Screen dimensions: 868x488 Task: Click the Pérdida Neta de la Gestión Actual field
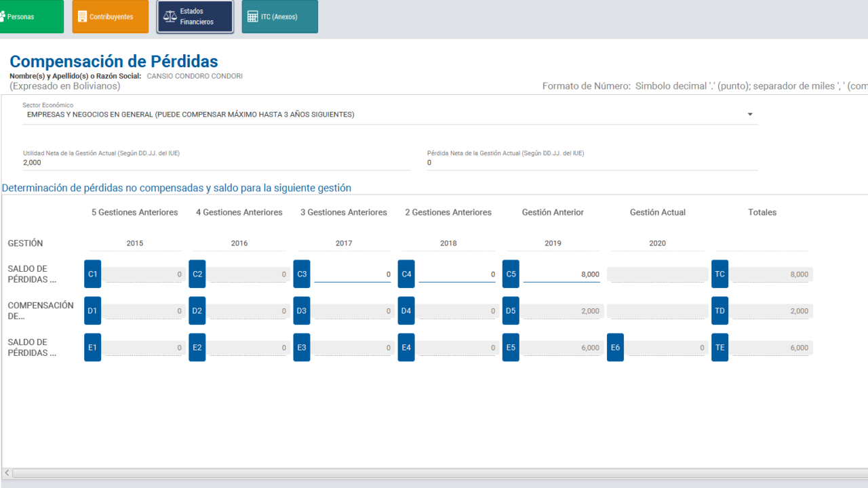point(591,163)
